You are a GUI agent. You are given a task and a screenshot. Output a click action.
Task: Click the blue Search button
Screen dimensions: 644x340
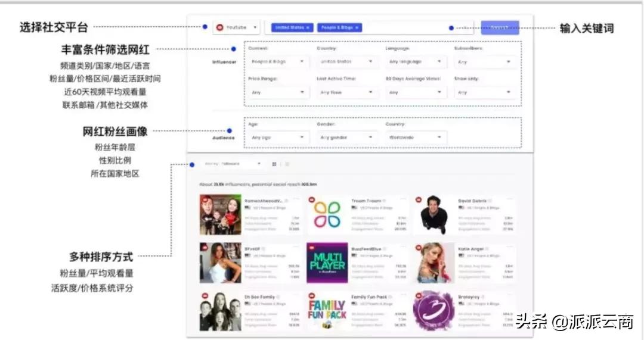click(500, 27)
